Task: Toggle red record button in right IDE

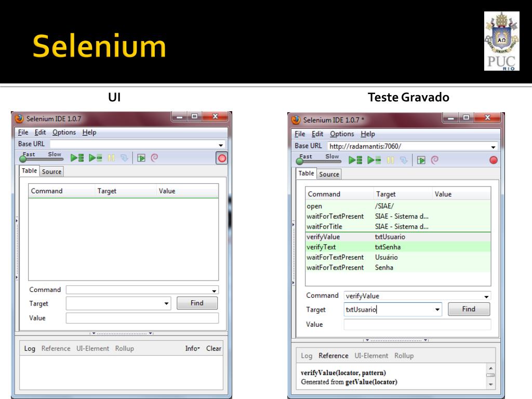Action: pos(494,160)
